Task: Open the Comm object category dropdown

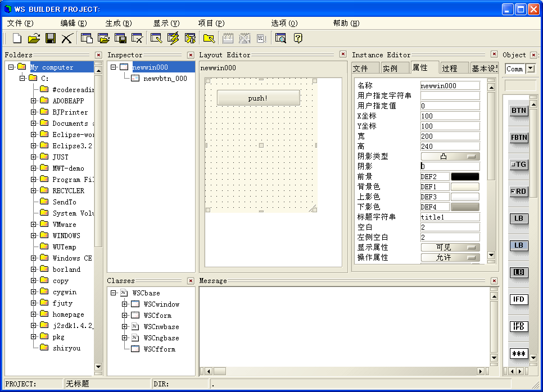Action: [531, 69]
